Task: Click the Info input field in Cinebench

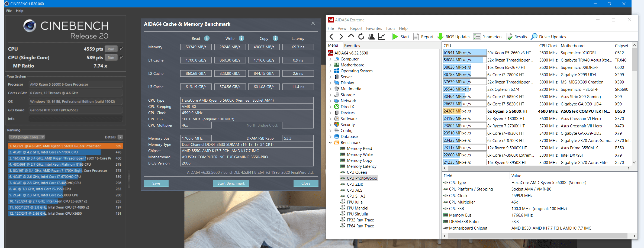Action: pos(76,119)
